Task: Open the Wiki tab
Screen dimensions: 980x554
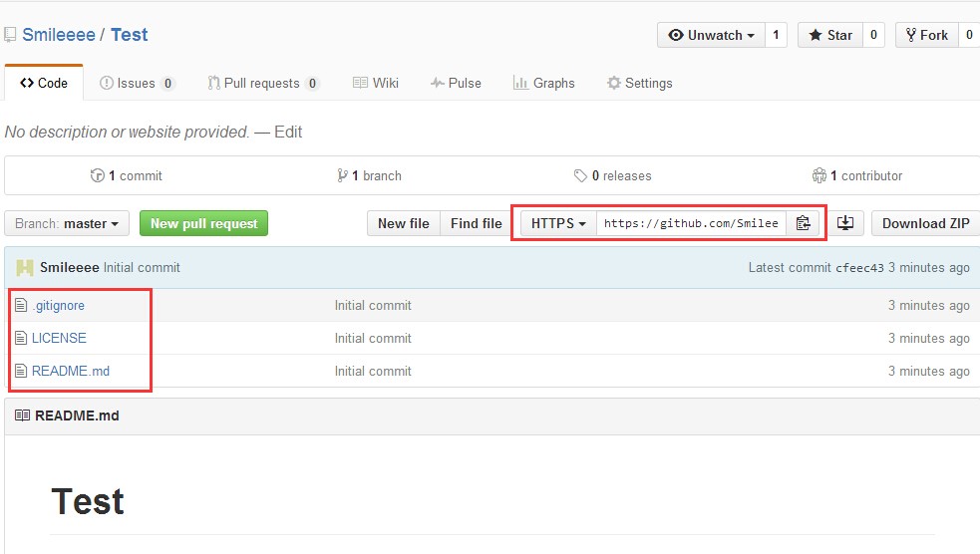Action: [376, 83]
